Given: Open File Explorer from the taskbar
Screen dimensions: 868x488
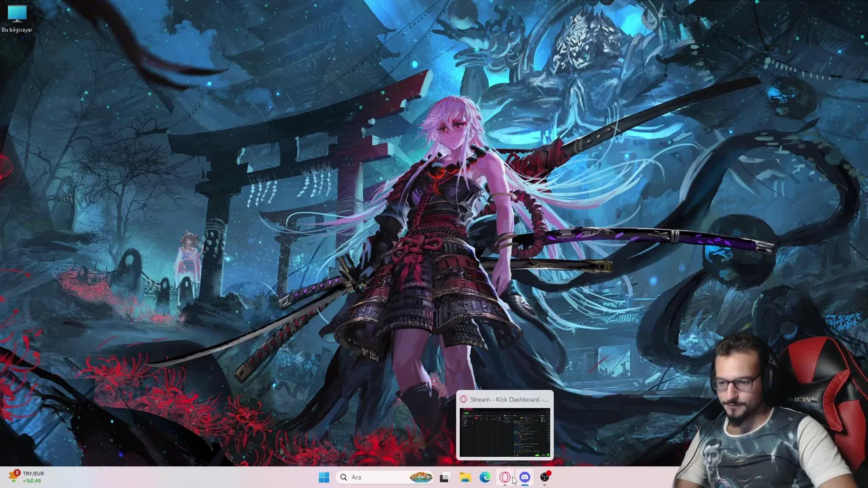Looking at the screenshot, I should coord(465,477).
